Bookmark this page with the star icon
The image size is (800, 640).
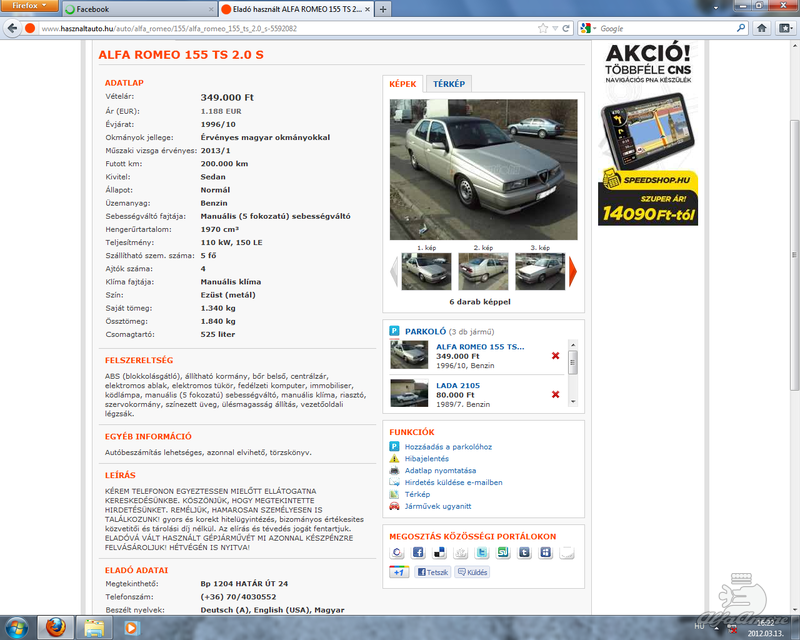click(x=543, y=28)
